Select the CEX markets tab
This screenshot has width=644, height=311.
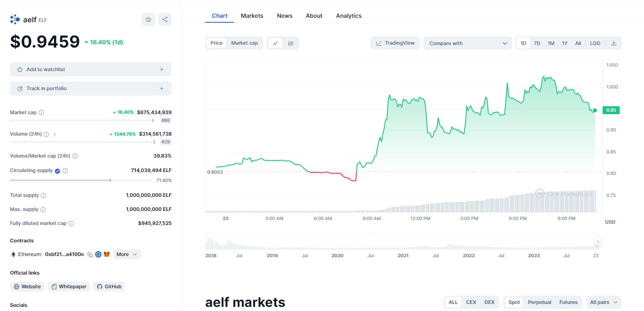pos(471,302)
